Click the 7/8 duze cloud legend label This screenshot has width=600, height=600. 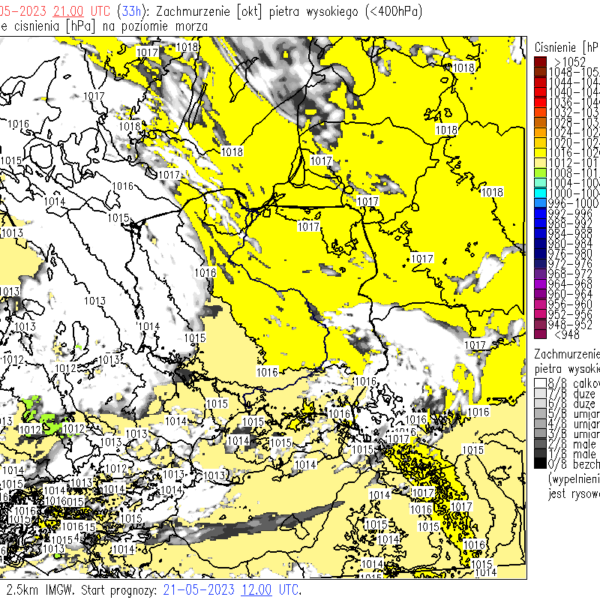pyautogui.click(x=573, y=393)
